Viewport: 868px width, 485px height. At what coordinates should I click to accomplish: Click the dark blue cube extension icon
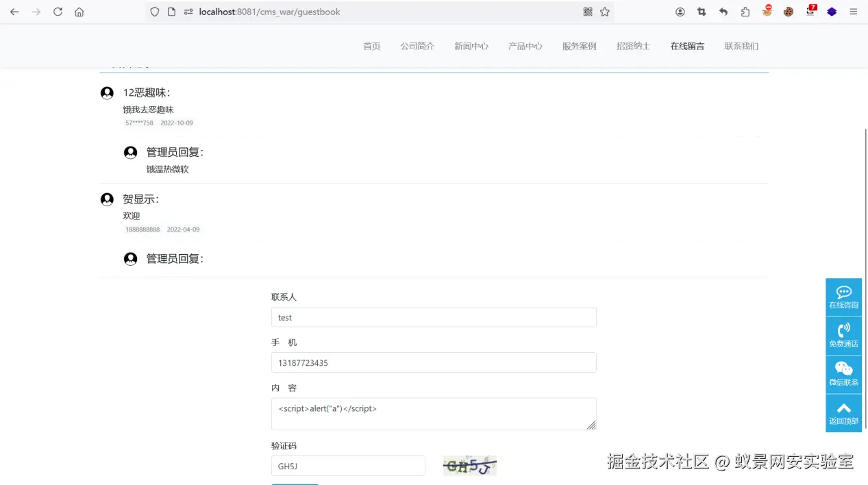click(x=832, y=12)
